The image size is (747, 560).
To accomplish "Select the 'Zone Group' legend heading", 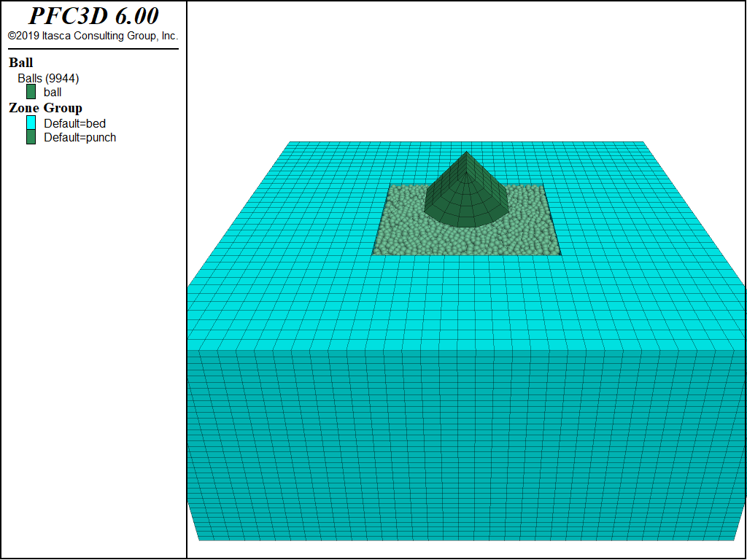I will point(45,108).
